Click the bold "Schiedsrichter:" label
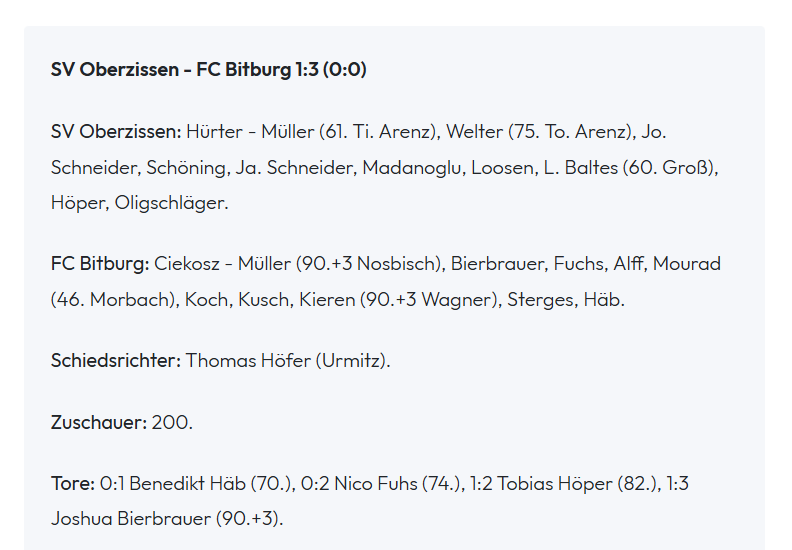Viewport: 792px width, 550px height. (x=116, y=360)
